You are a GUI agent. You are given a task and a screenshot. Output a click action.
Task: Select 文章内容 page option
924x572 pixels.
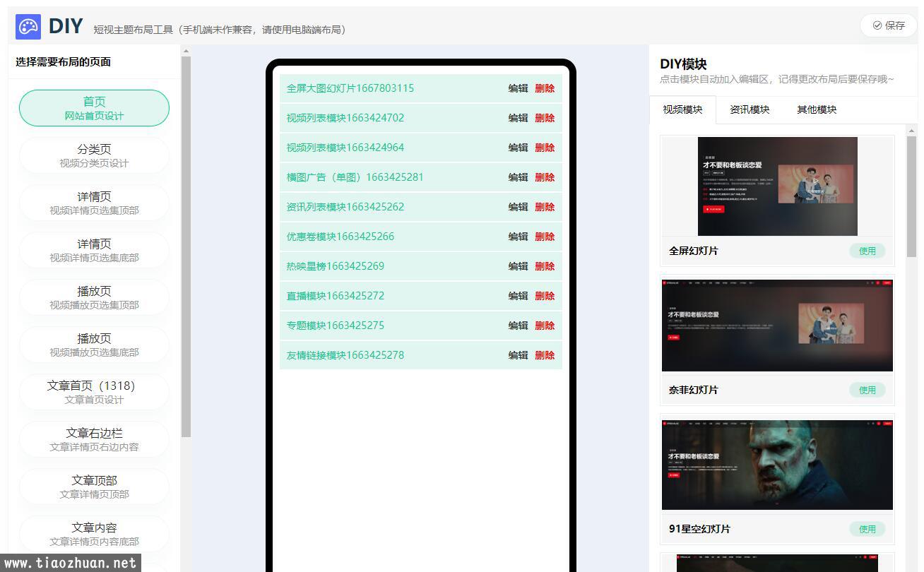click(94, 534)
